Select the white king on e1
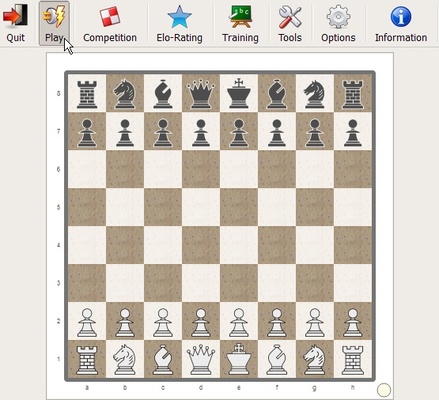Viewport: 439px width, 400px height. point(239,359)
